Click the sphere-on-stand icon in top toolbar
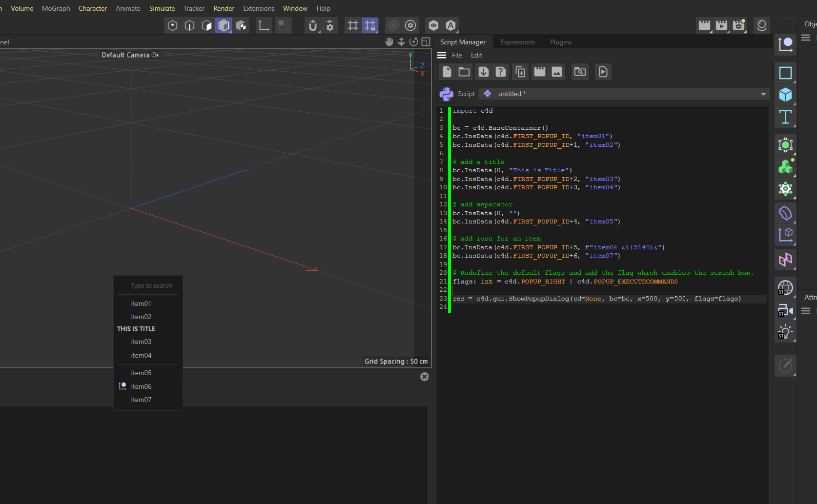 coord(762,25)
